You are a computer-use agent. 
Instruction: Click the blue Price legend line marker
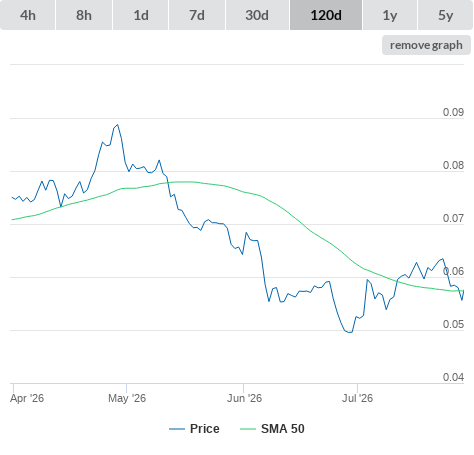(177, 429)
